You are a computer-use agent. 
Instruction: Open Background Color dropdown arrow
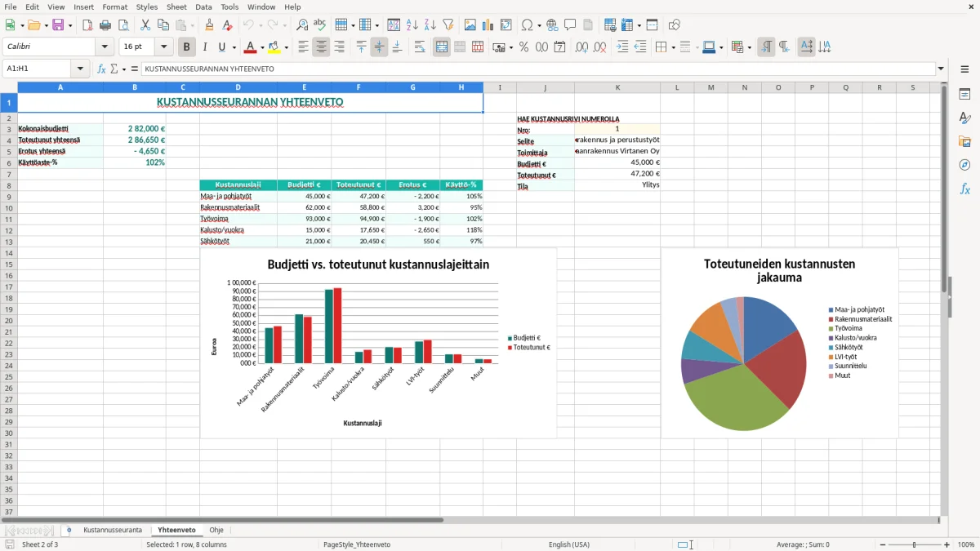coord(287,47)
